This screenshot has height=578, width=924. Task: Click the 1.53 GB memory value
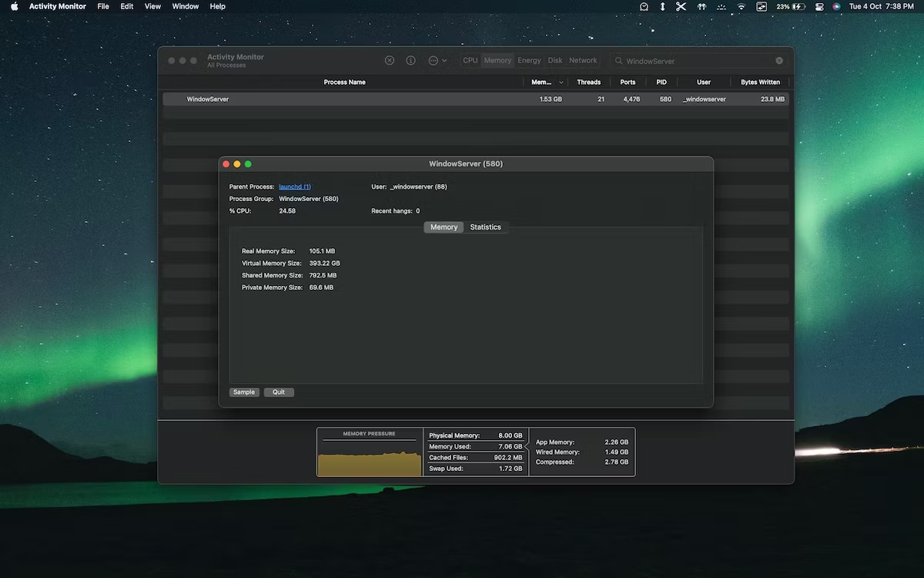551,99
